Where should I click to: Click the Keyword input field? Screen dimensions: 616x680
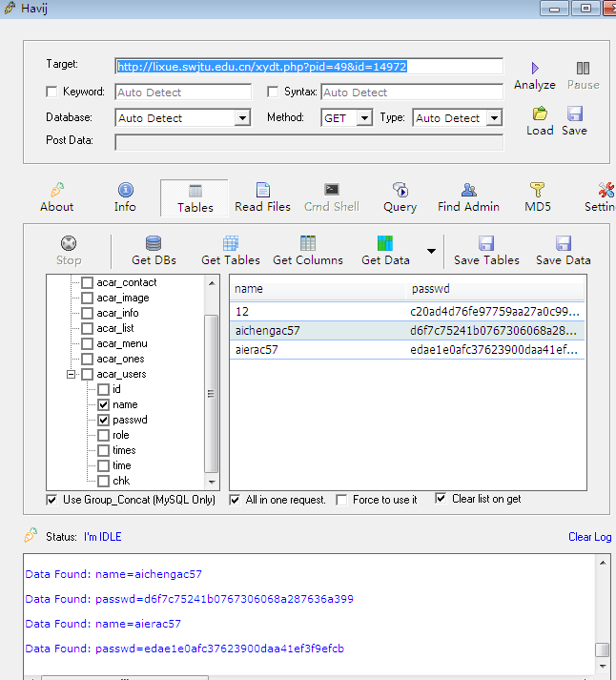(x=183, y=92)
